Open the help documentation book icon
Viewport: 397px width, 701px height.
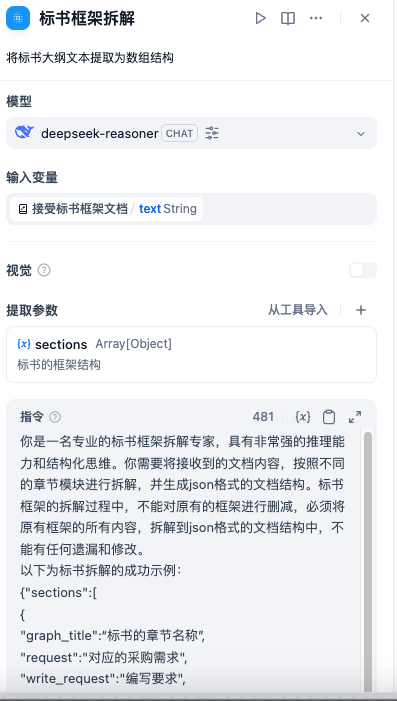click(288, 18)
